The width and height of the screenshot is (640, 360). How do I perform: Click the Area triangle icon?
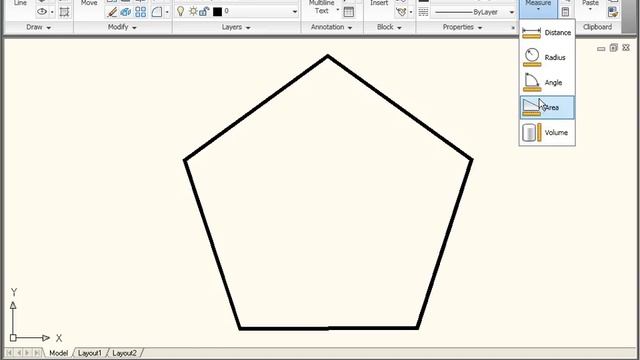click(x=531, y=107)
